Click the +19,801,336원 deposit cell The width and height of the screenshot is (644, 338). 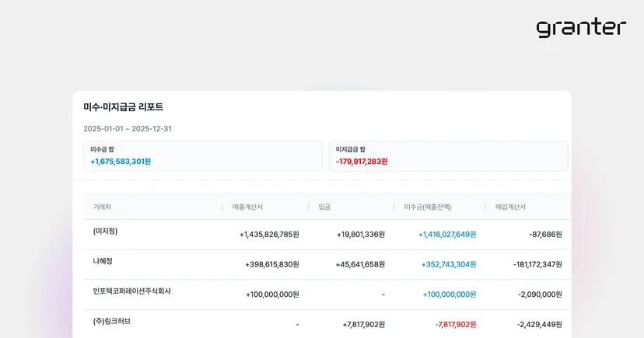[361, 235]
